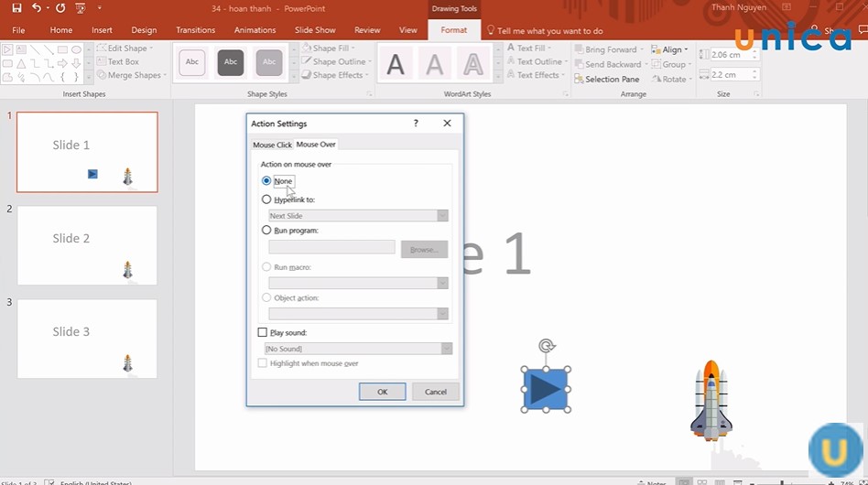Open the Slide Show ribbon tab
This screenshot has height=485, width=868.
(315, 30)
